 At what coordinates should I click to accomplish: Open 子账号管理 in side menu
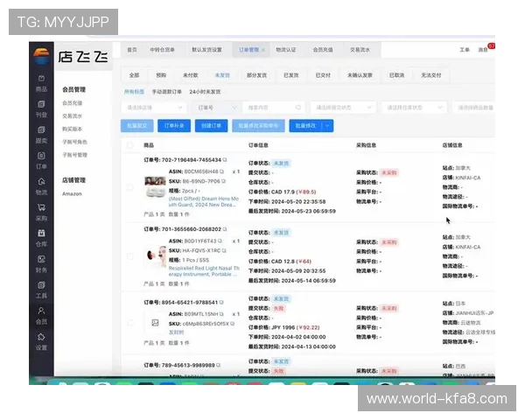click(x=74, y=155)
